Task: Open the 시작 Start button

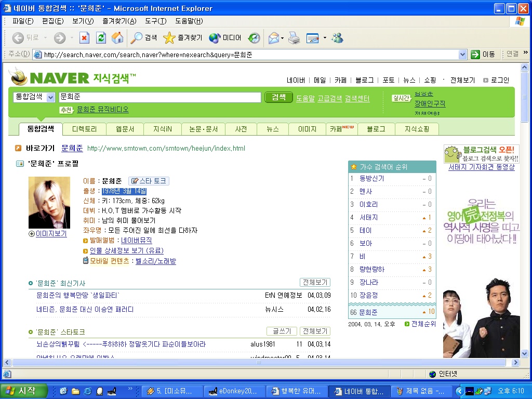Action: tap(23, 391)
